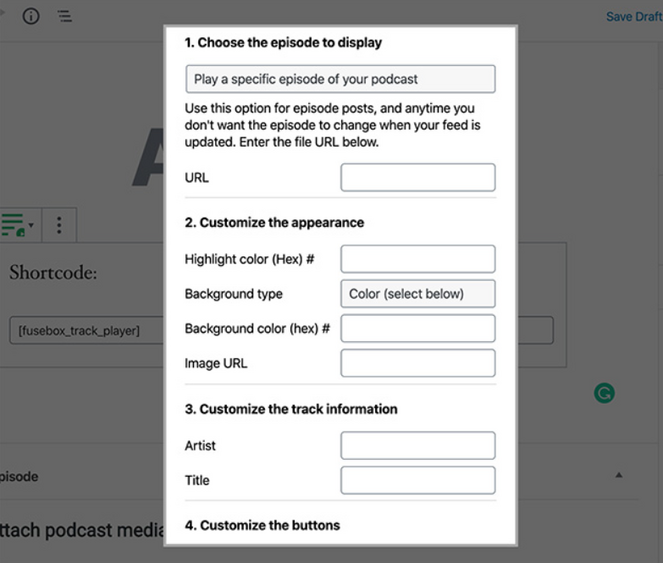Click the partially visible redo arrow icon
This screenshot has width=663, height=563.
tap(3, 16)
